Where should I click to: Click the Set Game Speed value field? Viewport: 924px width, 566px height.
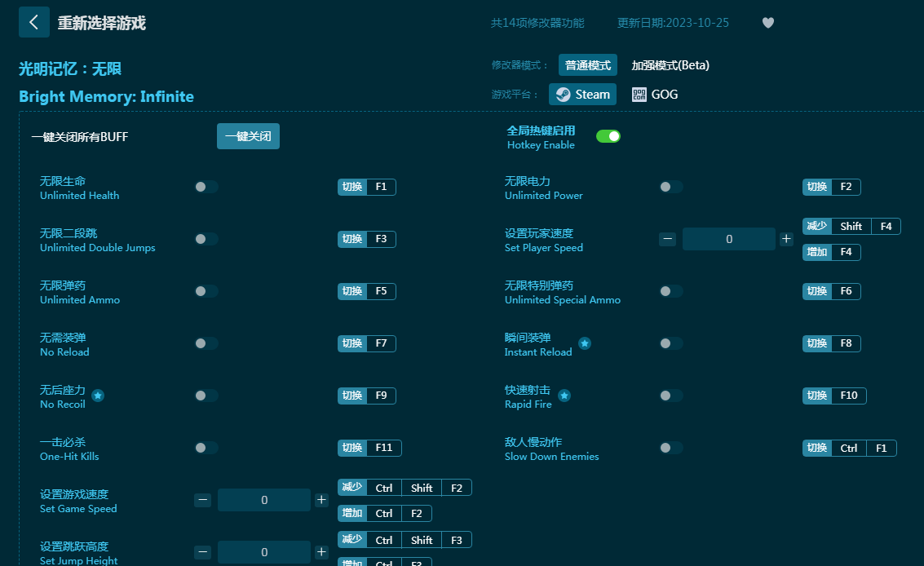click(264, 500)
